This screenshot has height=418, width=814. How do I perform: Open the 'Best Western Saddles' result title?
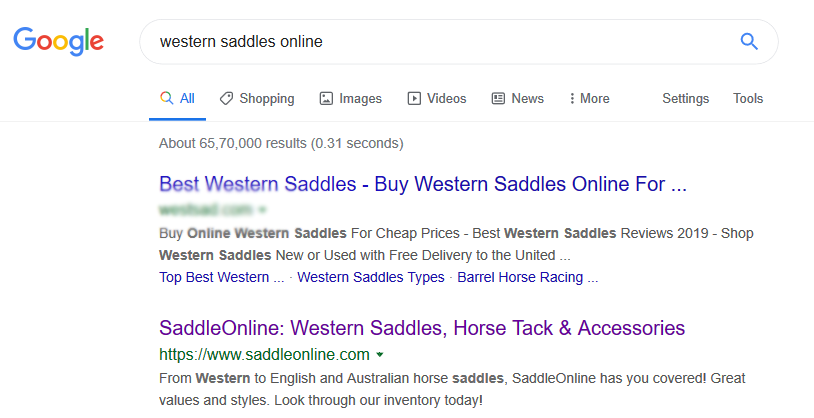[x=423, y=185]
